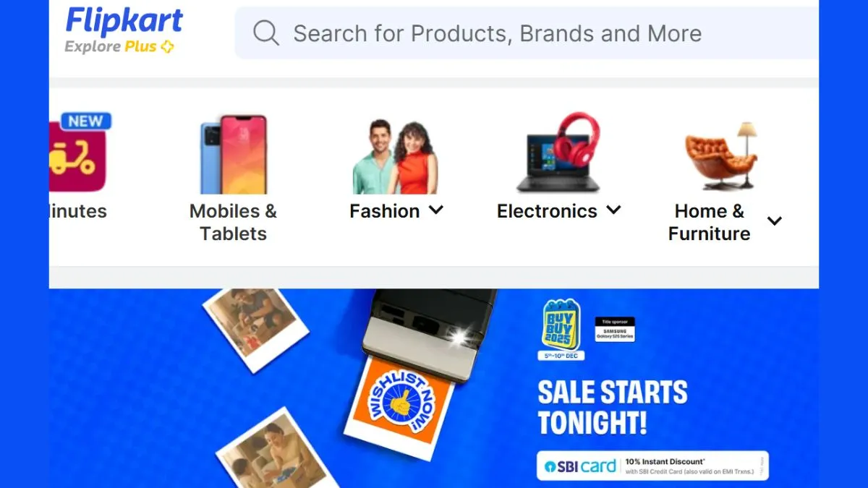
Task: Expand the Home & Furniture chevron
Action: click(x=774, y=221)
